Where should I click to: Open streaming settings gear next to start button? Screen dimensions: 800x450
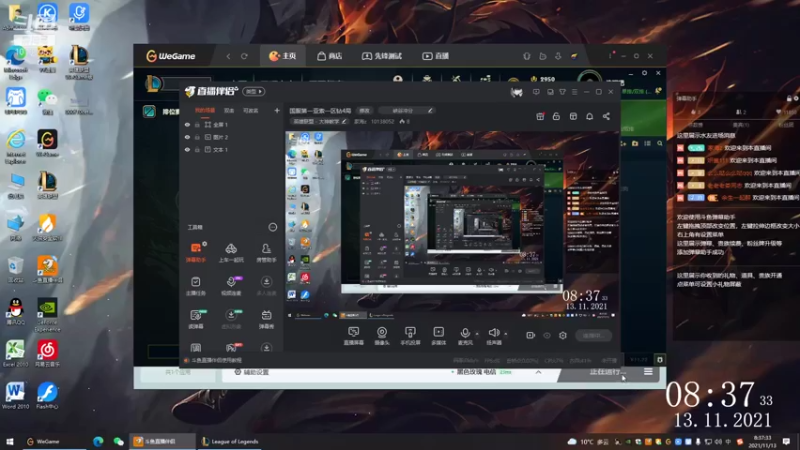pos(563,336)
